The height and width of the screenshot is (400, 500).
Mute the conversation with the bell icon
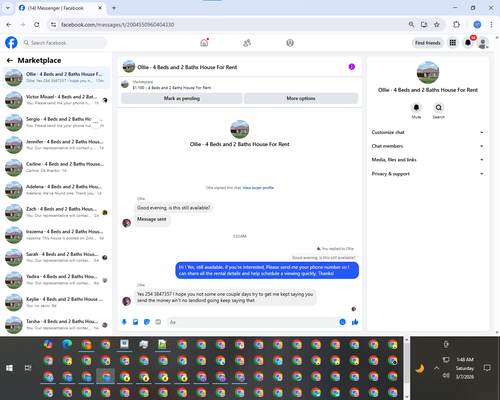coord(416,108)
